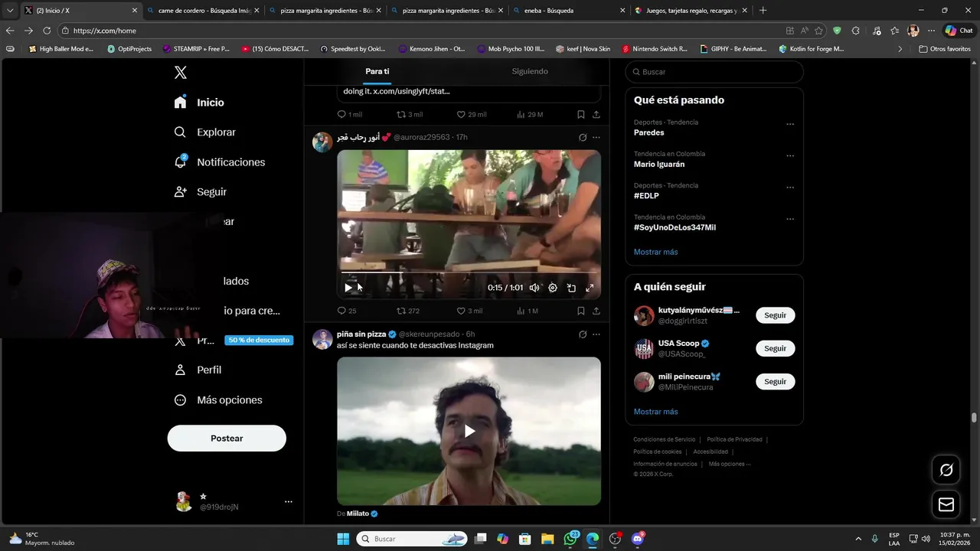980x551 pixels.
Task: Follow mili peinecura account
Action: point(776,381)
